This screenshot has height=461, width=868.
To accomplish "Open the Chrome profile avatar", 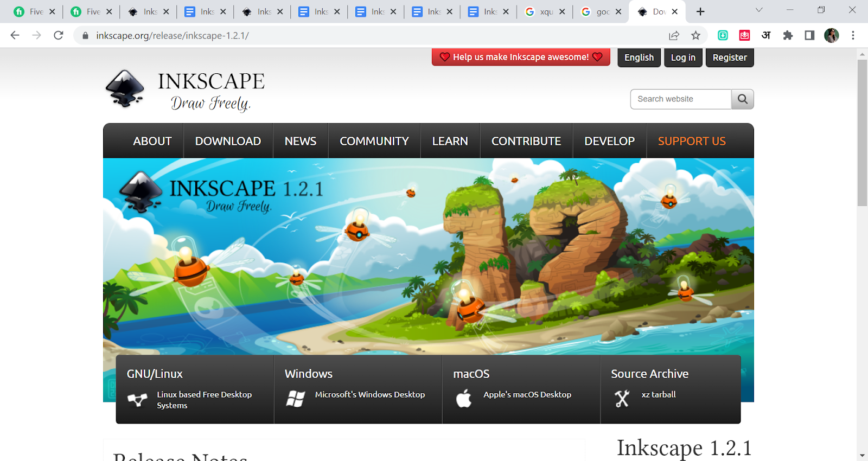I will (831, 35).
